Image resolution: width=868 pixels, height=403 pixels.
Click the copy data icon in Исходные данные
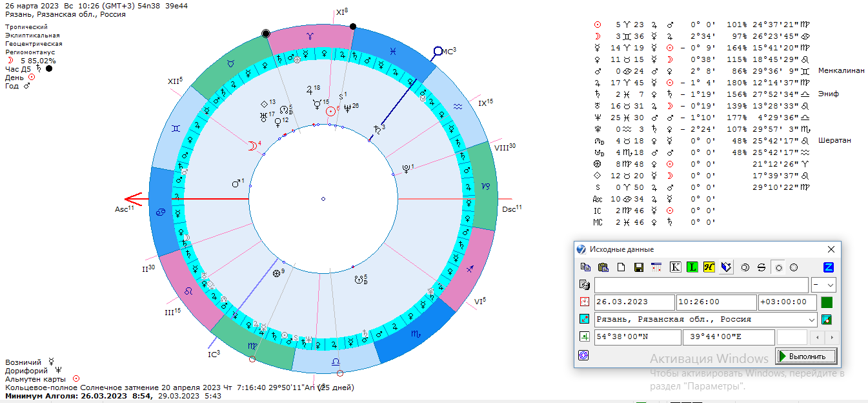tap(585, 267)
